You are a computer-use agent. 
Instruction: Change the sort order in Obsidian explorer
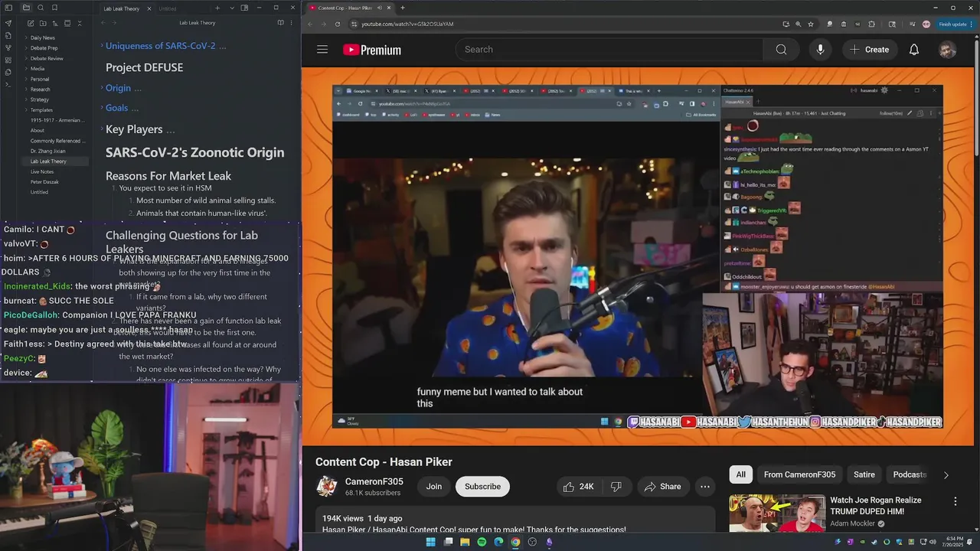coord(55,23)
